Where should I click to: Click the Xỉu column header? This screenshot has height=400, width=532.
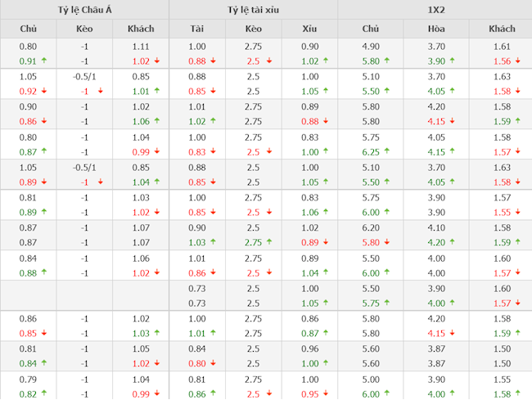pyautogui.click(x=309, y=29)
